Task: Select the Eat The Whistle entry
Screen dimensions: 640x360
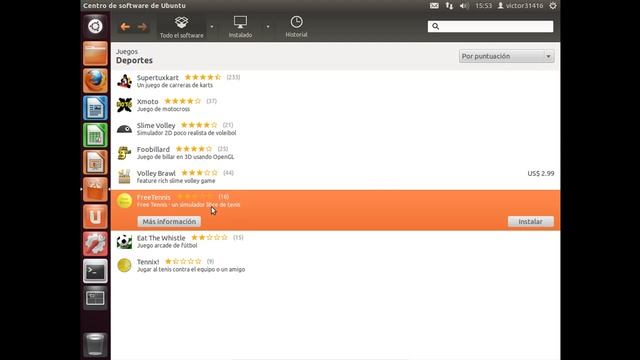Action: (335, 242)
